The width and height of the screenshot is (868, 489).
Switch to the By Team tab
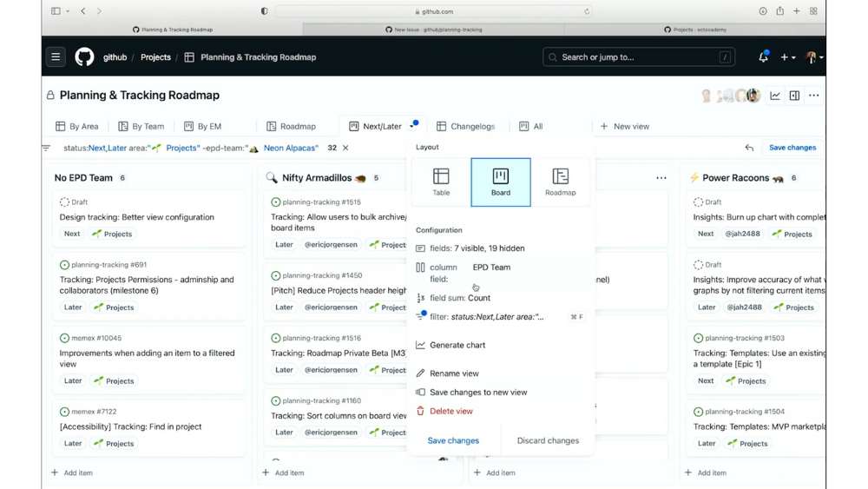pos(141,126)
